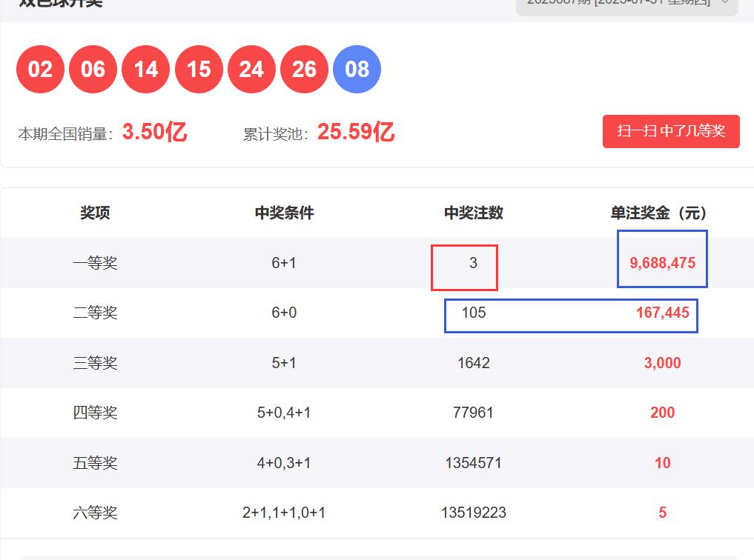Click the second prize amount 167,445
754x560 pixels.
(662, 313)
